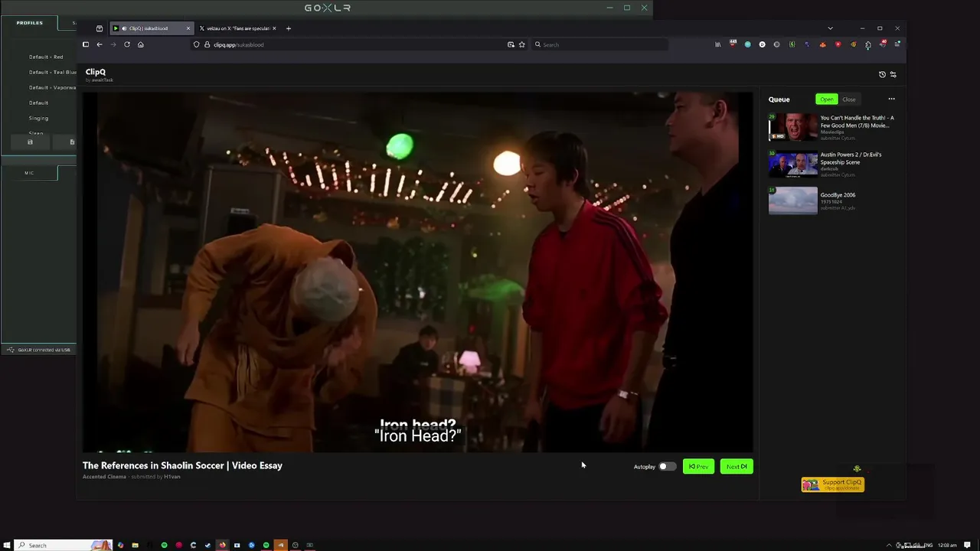Open the Firefox View icon in the tab bar
This screenshot has width=980, height=551.
click(100, 28)
